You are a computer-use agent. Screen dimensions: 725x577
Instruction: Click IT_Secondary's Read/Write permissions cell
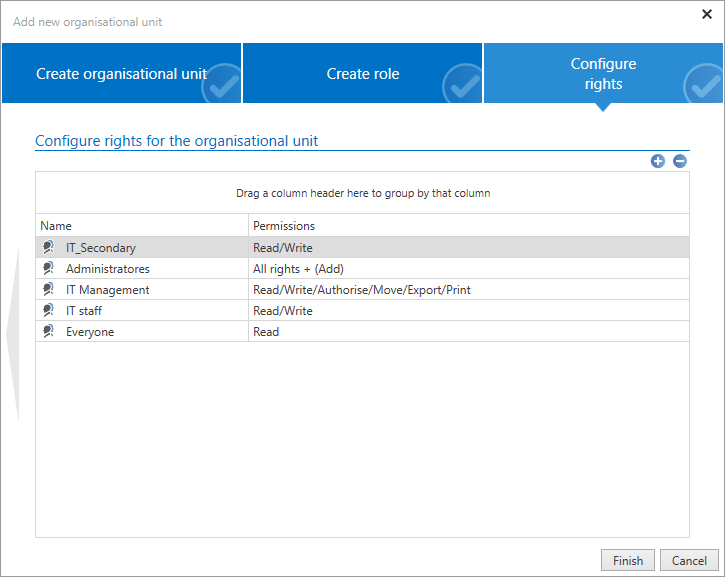click(x=469, y=247)
